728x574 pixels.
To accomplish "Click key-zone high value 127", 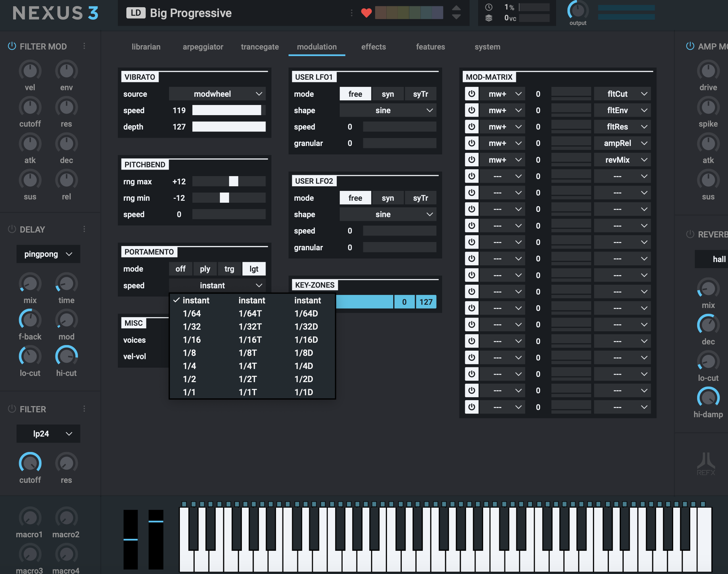I will pyautogui.click(x=426, y=302).
